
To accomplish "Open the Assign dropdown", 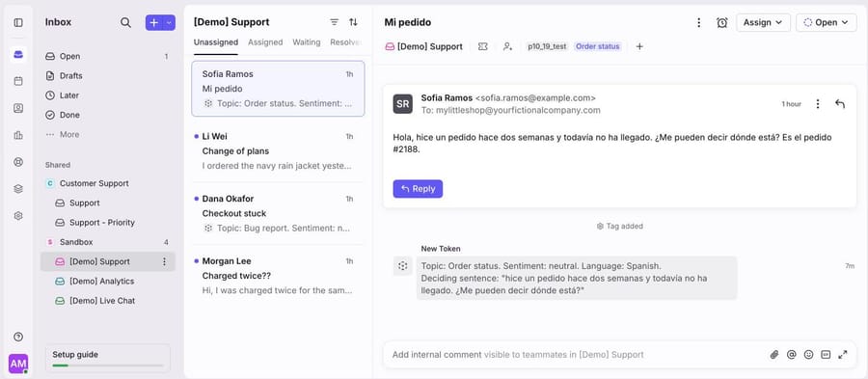I will [x=764, y=23].
